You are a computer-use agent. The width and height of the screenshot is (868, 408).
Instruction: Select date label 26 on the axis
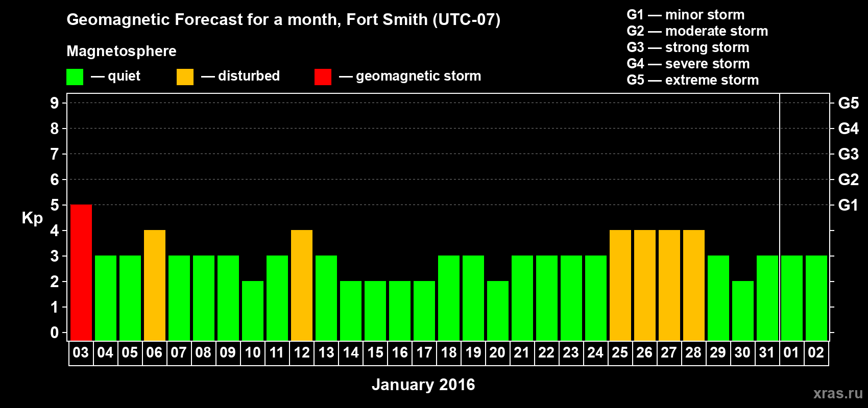644,353
